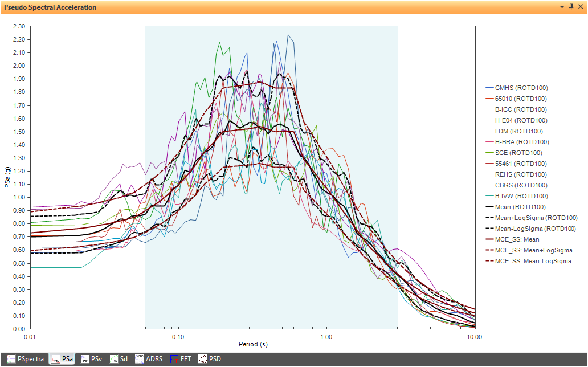The height and width of the screenshot is (367, 588).
Task: Select the PSa tab at the bottom
Action: [x=63, y=359]
